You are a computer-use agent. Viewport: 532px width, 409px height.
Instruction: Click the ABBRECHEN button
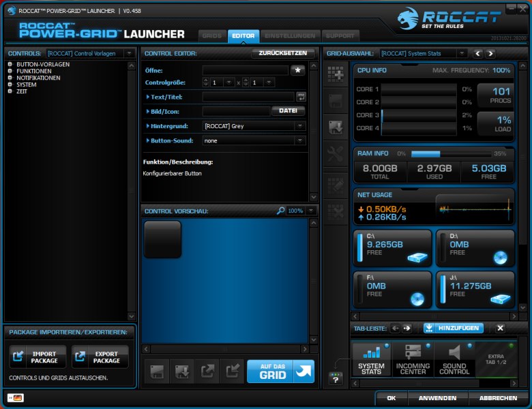coord(498,398)
